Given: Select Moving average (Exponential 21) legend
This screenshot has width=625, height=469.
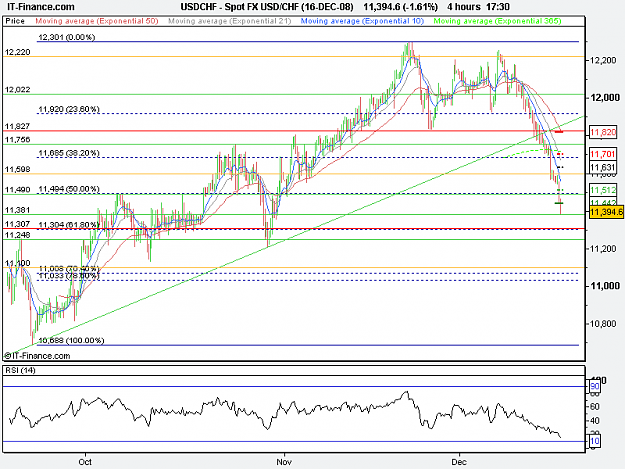Looking at the screenshot, I should pyautogui.click(x=230, y=21).
